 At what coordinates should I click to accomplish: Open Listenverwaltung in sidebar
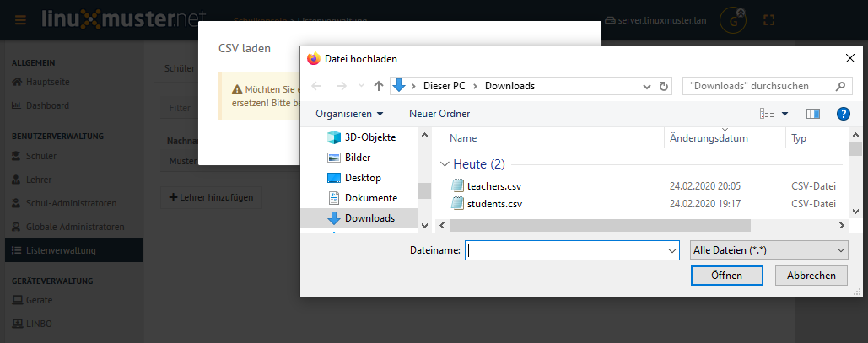pyautogui.click(x=74, y=250)
